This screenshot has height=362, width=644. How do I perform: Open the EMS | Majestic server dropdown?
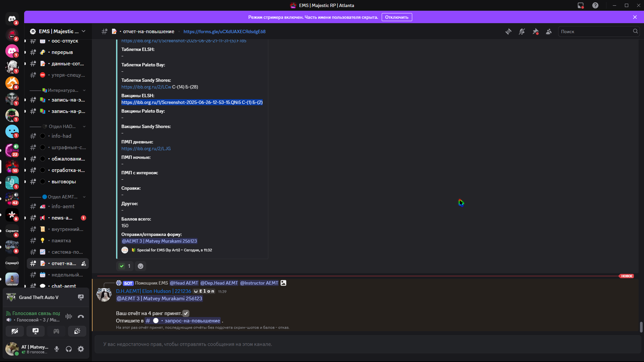[58, 31]
